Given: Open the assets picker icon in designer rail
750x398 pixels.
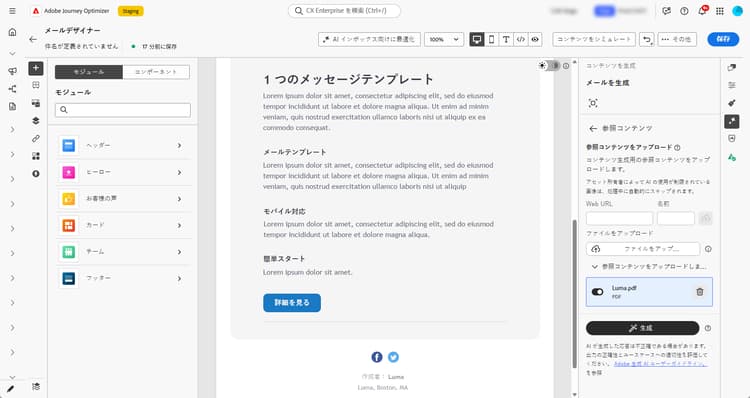Looking at the screenshot, I should coord(36,156).
